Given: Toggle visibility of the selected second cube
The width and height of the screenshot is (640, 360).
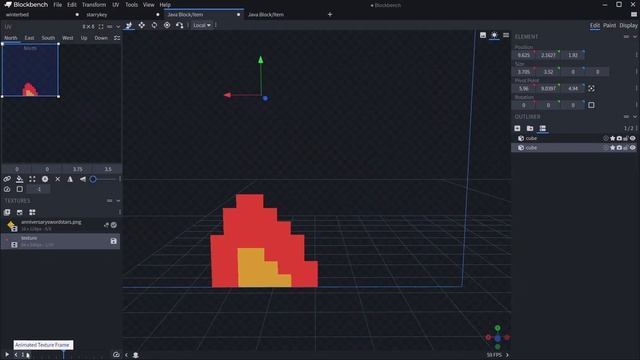Looking at the screenshot, I should pos(633,148).
